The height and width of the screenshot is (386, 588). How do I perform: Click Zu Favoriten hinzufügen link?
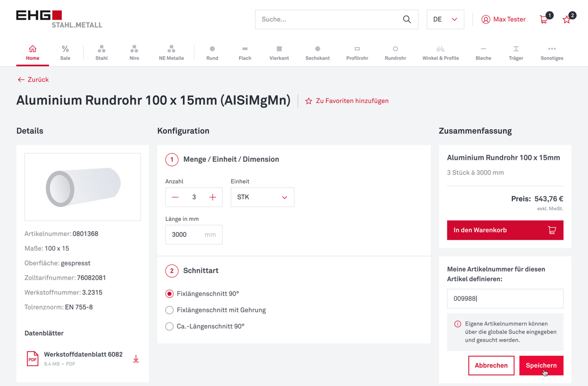pos(347,101)
